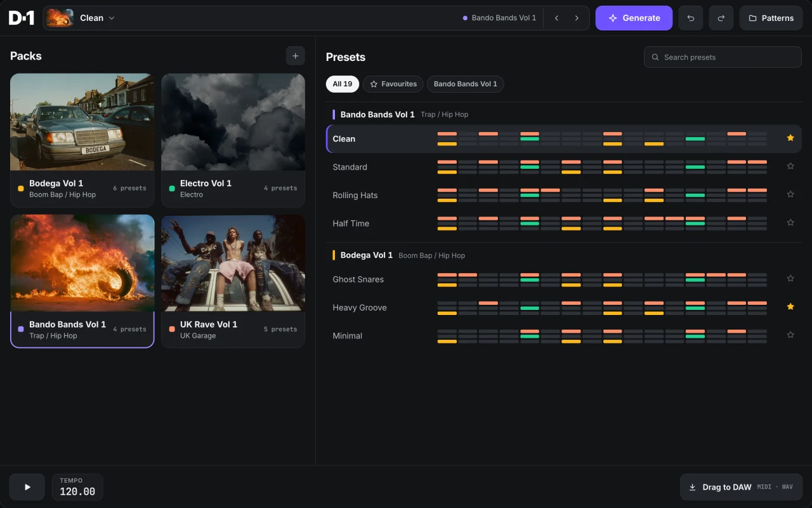This screenshot has width=812, height=508.
Task: Select the Heavy Groove preset name
Action: (x=360, y=307)
